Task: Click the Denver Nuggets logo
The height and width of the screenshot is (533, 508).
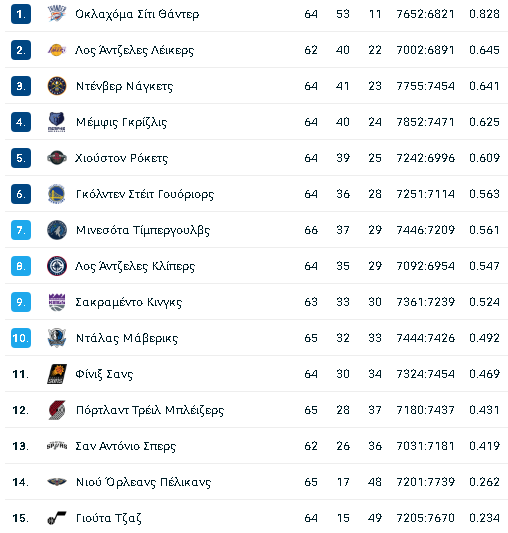Action: click(x=56, y=86)
